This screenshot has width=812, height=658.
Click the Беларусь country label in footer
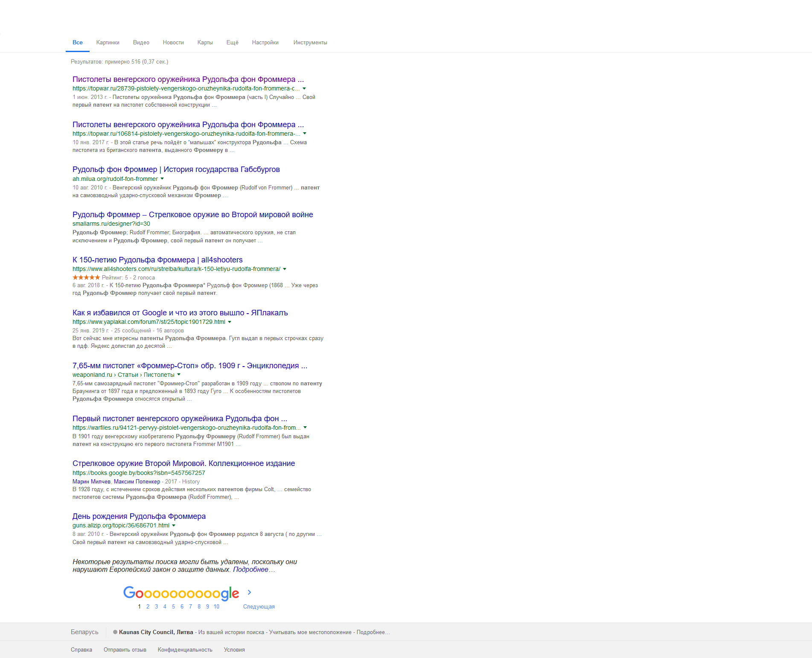tap(84, 632)
